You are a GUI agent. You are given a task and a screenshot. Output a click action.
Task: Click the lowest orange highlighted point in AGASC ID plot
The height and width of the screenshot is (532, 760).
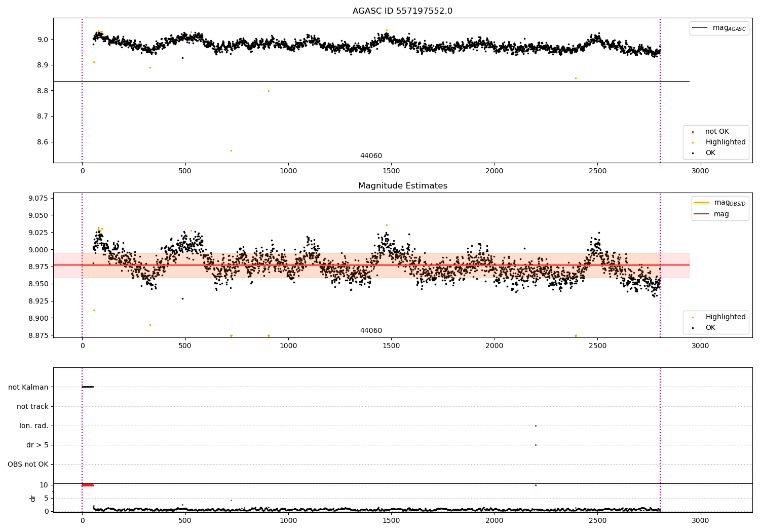click(231, 150)
